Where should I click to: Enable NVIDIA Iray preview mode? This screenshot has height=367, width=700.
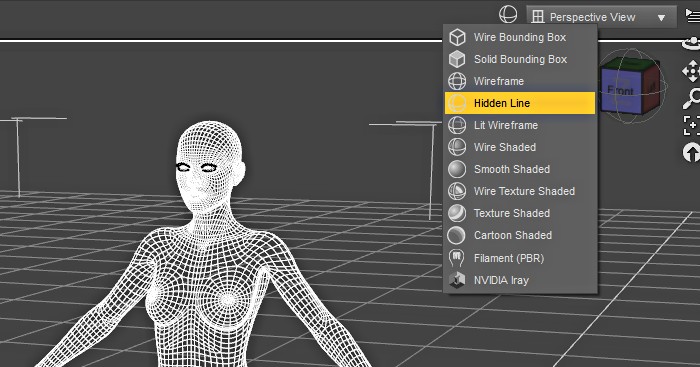[x=521, y=280]
